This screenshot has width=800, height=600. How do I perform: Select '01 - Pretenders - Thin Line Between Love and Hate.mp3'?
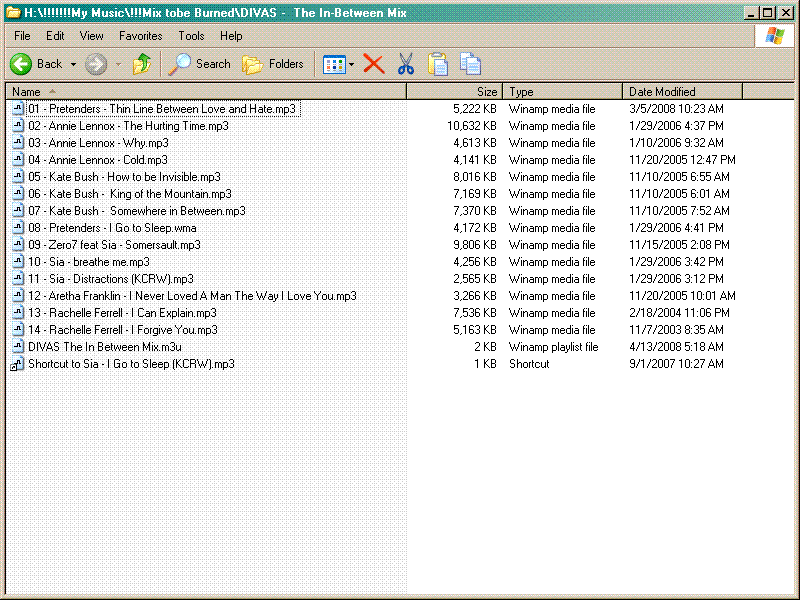pos(162,109)
